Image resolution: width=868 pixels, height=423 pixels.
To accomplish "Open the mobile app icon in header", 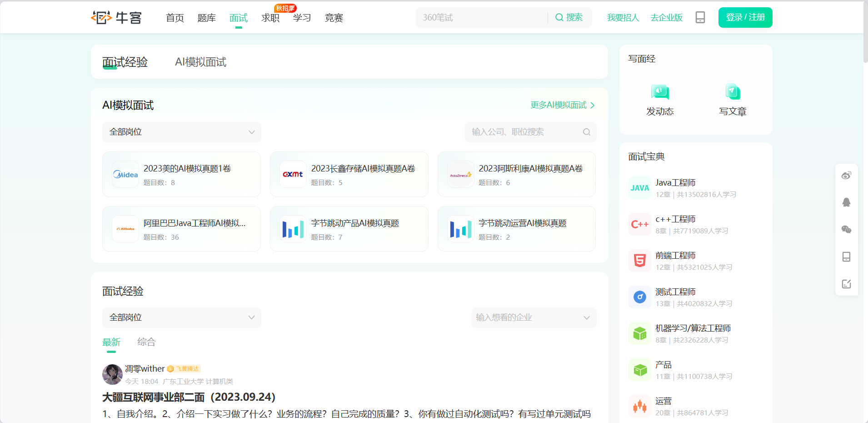I will 700,17.
